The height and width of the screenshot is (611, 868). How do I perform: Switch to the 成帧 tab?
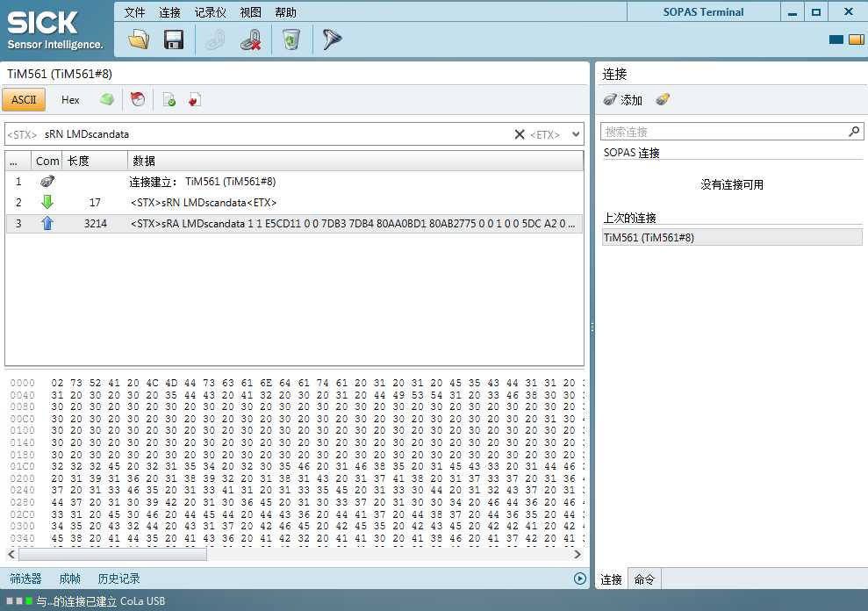click(69, 579)
